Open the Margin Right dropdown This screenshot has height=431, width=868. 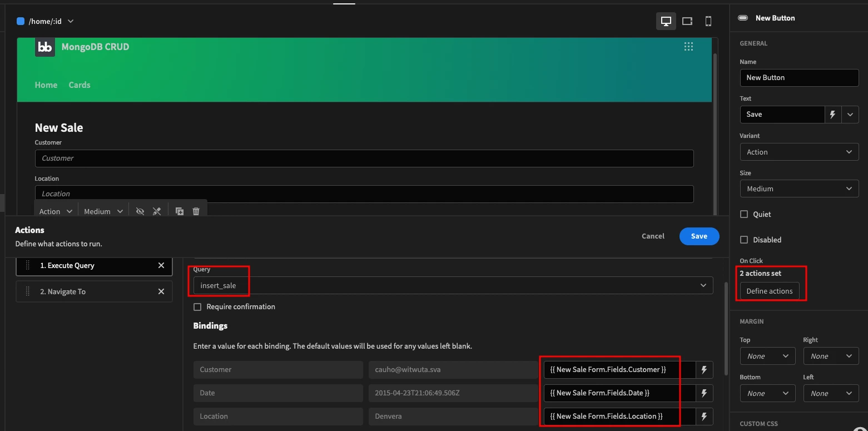pyautogui.click(x=831, y=356)
